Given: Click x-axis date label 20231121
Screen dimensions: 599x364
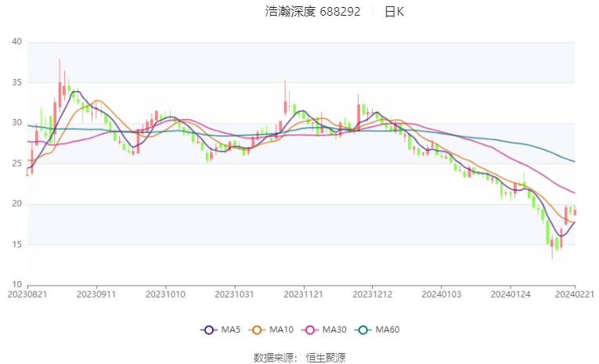Looking at the screenshot, I should click(x=303, y=294).
